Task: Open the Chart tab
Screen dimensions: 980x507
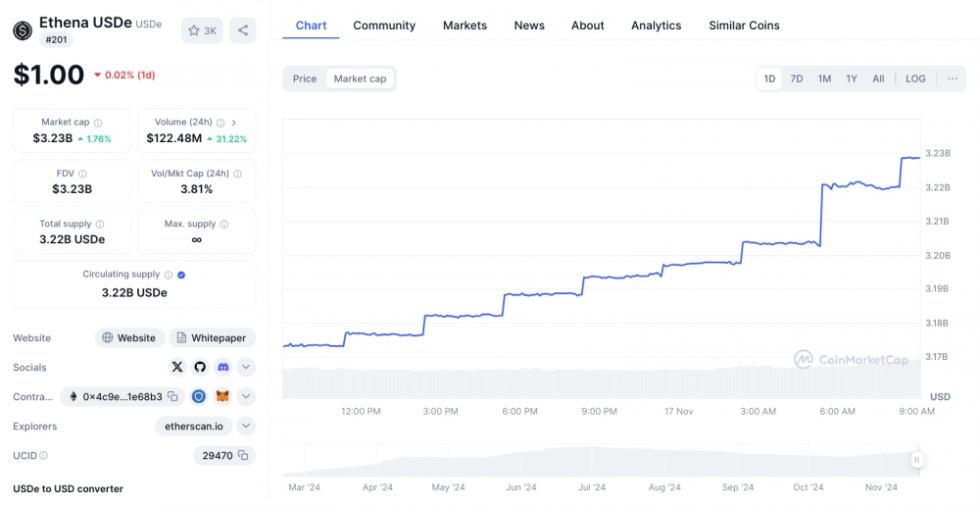Action: [311, 25]
